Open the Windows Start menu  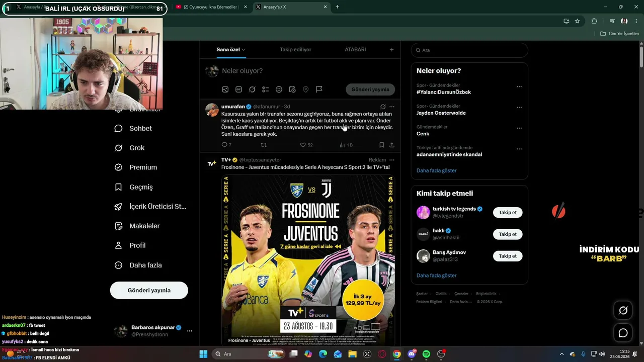[x=203, y=354]
